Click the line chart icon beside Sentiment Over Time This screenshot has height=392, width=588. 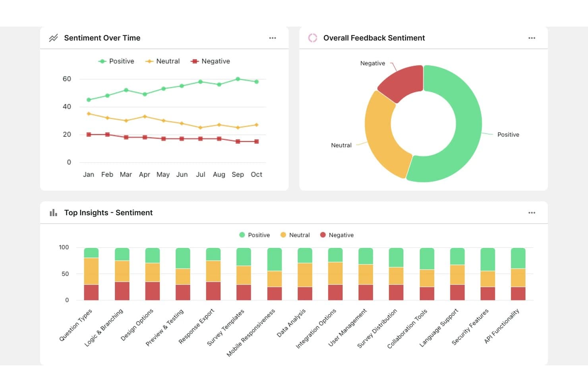coord(53,38)
